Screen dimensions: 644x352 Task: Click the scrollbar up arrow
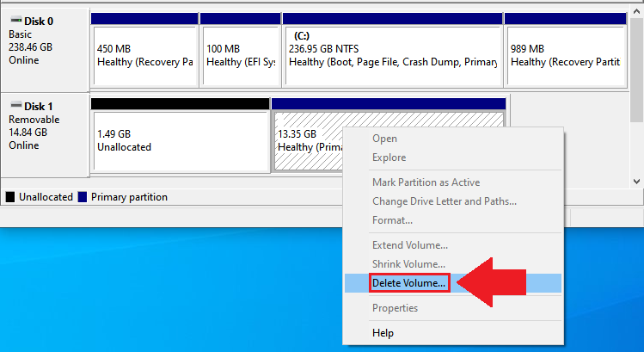tap(636, 11)
